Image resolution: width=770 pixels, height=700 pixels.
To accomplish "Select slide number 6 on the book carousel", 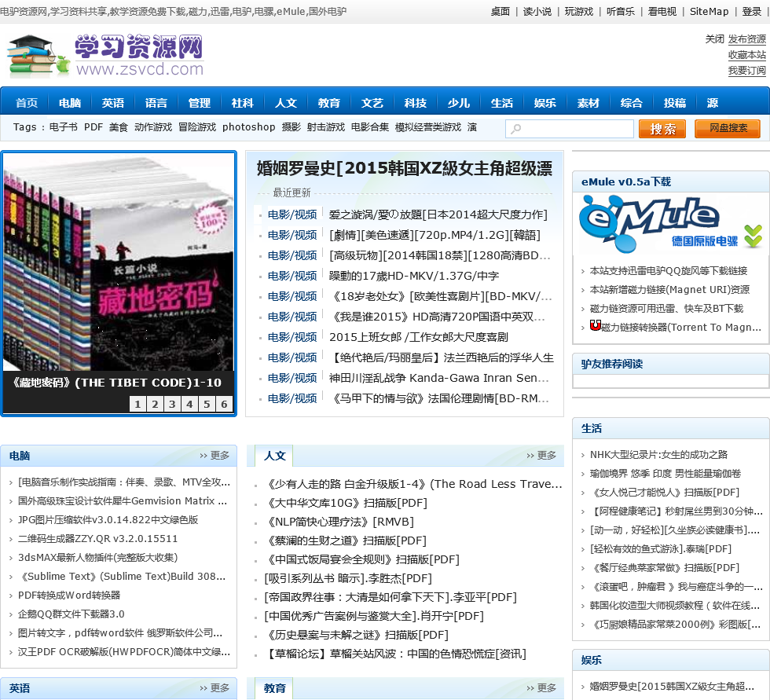I will [224, 405].
